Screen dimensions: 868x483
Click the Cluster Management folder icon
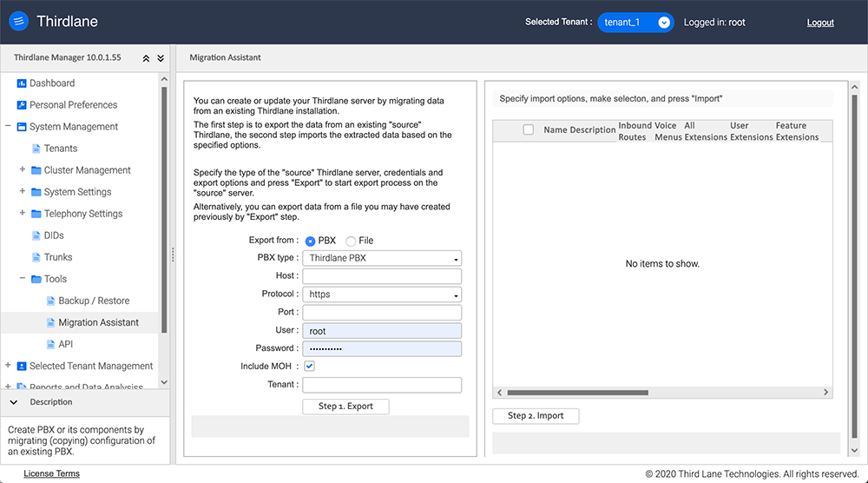(x=36, y=170)
